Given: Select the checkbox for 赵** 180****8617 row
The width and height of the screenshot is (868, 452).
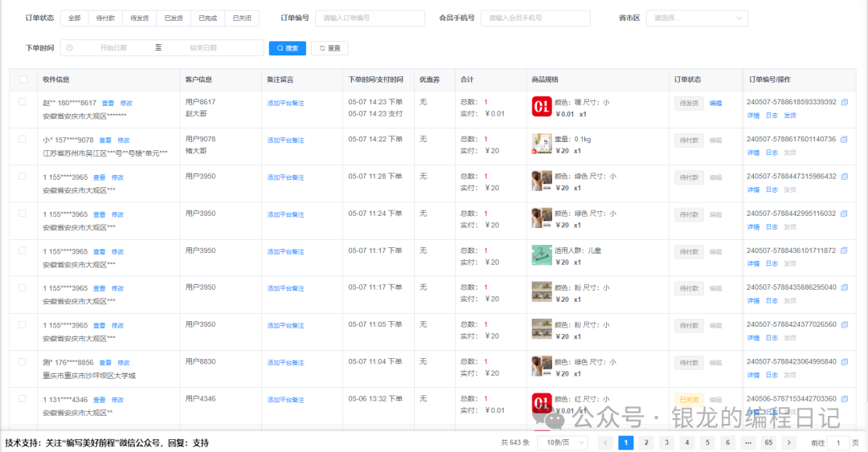Looking at the screenshot, I should pos(23,102).
